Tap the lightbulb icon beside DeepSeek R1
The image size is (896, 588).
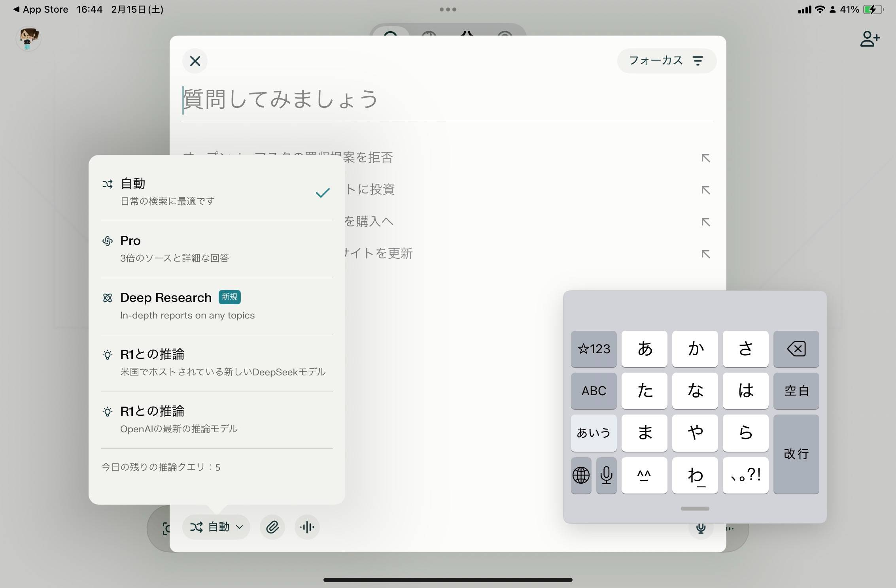click(x=108, y=354)
